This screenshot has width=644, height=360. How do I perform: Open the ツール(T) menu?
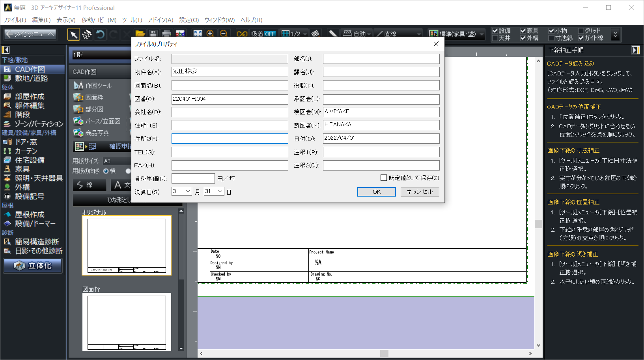(132, 20)
